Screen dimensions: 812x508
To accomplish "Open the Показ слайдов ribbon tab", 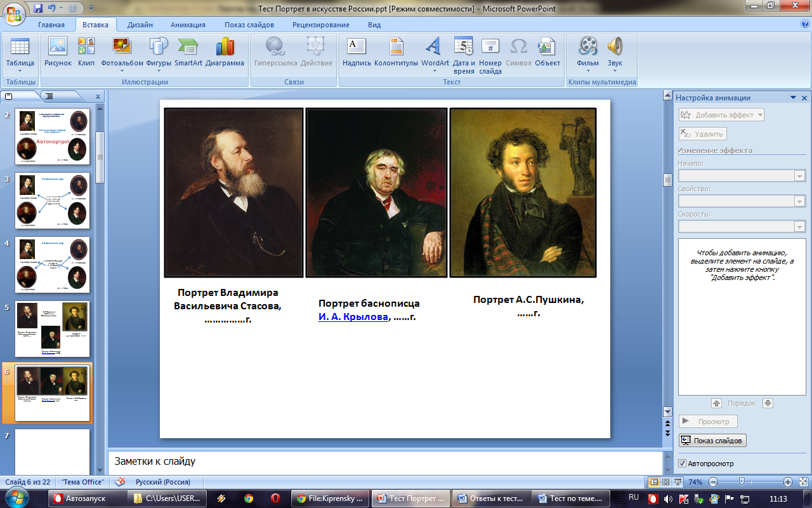I will tap(249, 25).
